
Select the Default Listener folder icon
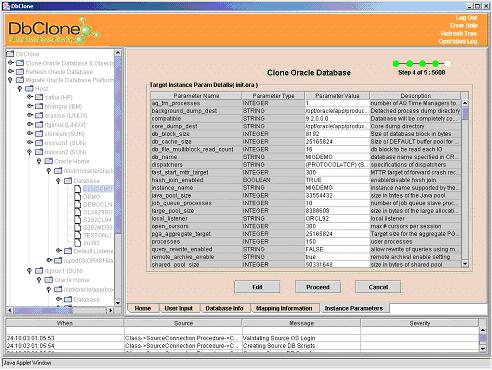pyautogui.click(x=68, y=251)
